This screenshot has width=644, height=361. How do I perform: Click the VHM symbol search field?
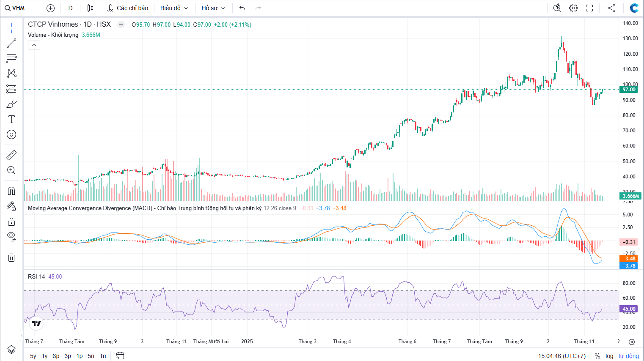click(x=15, y=8)
